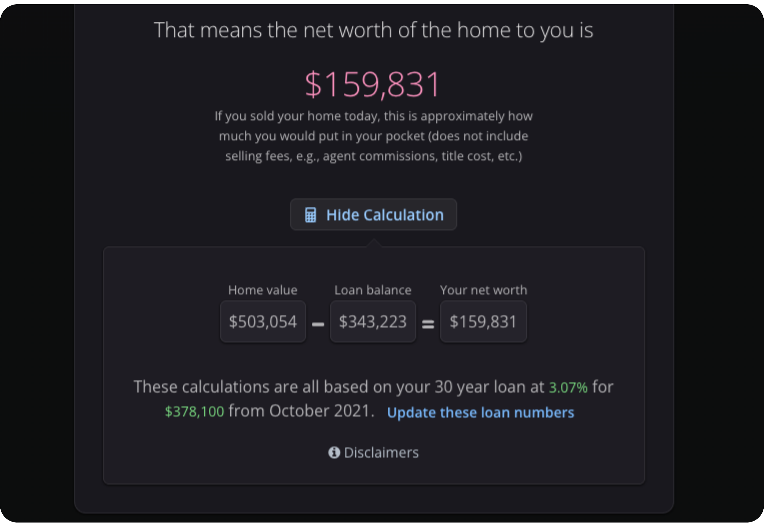Select the $343,223 loan balance box

tap(373, 322)
